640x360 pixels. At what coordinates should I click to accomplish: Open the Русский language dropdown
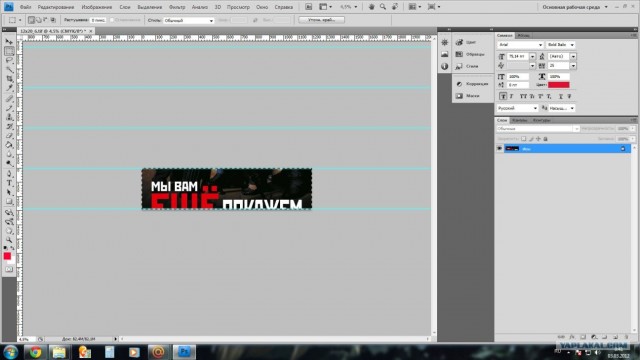518,108
